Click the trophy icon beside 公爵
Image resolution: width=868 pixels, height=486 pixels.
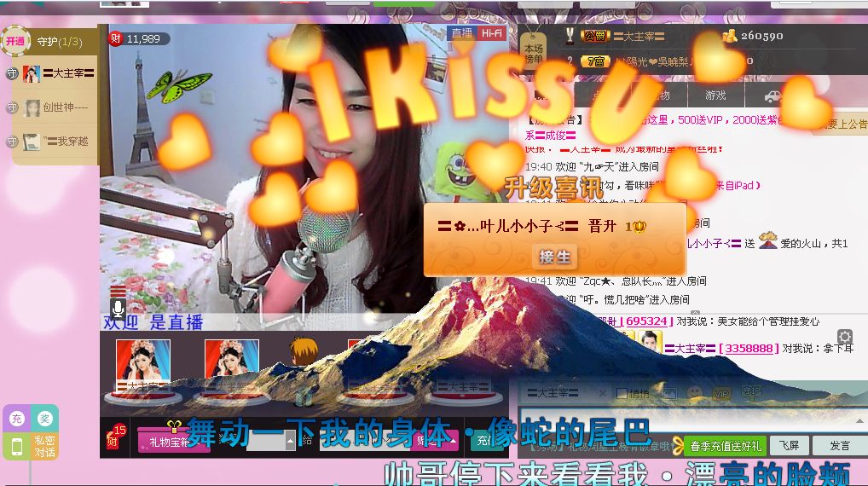tap(570, 36)
